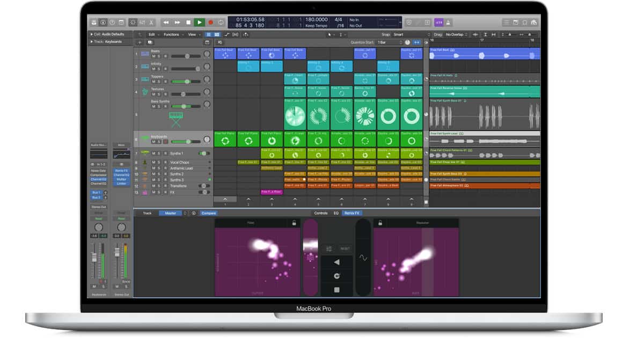The height and width of the screenshot is (338, 644).
Task: Toggle lock on Filter XY pad
Action: tap(294, 223)
